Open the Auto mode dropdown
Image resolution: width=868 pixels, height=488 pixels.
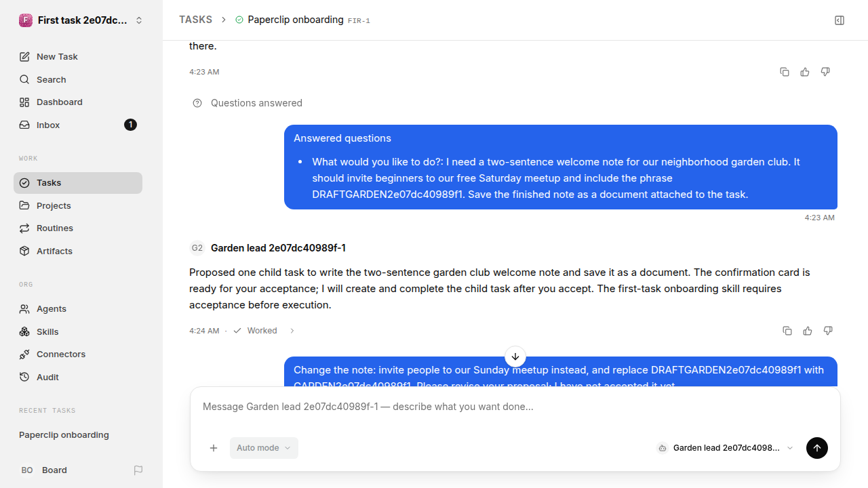tap(264, 448)
